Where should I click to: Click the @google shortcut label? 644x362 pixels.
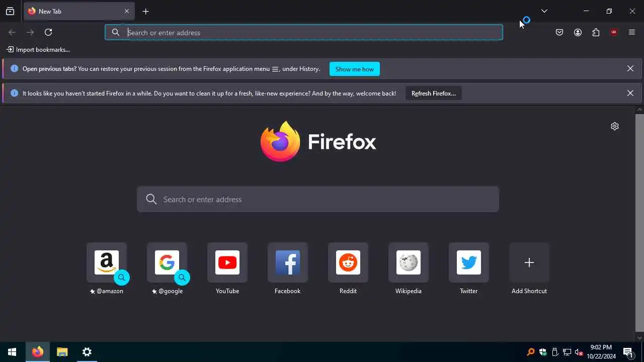click(x=167, y=291)
